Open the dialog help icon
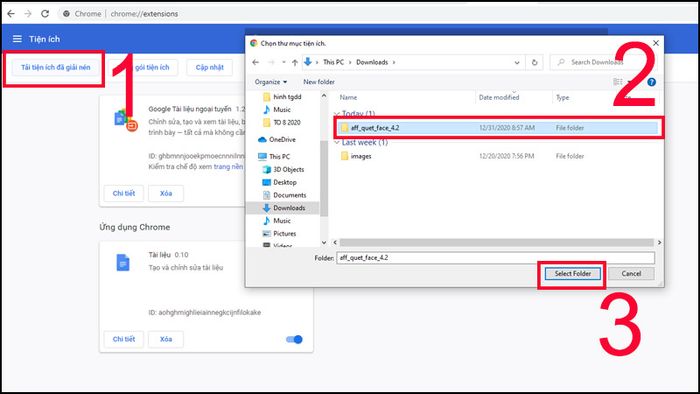Viewport: 700px width, 394px height. click(651, 82)
